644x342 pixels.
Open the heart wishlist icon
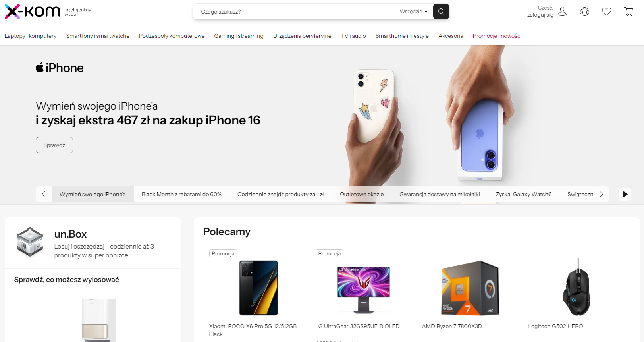point(607,12)
